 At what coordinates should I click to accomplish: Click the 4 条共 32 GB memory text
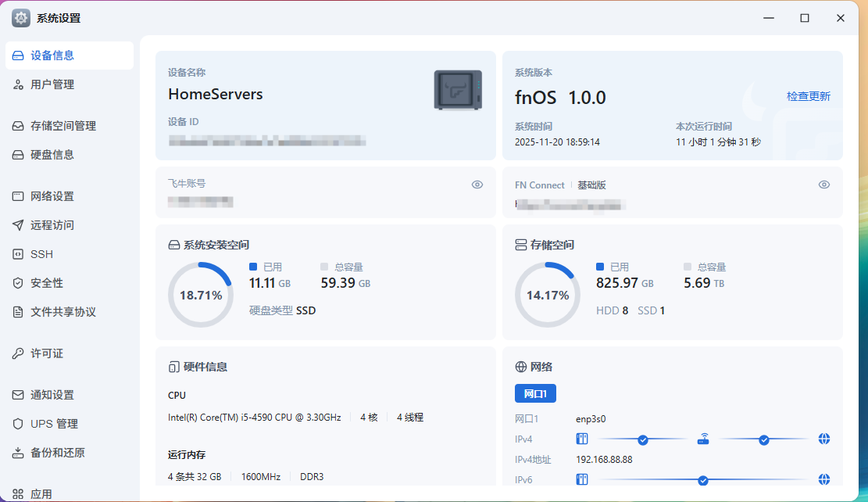click(x=195, y=476)
